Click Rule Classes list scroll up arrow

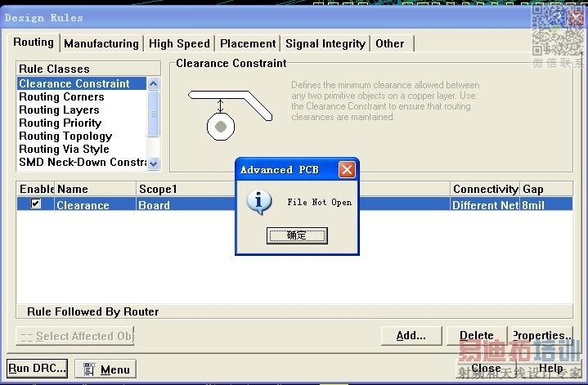(154, 83)
